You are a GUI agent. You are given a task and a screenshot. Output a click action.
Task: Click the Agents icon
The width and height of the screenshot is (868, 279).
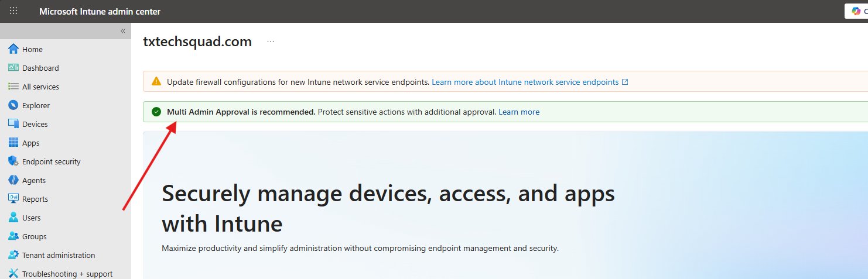pos(13,180)
